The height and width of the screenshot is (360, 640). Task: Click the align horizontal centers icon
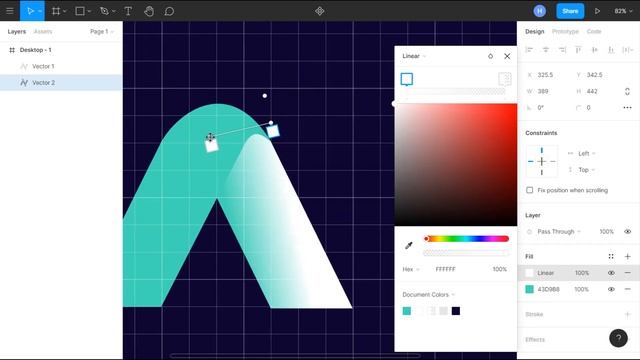click(546, 50)
